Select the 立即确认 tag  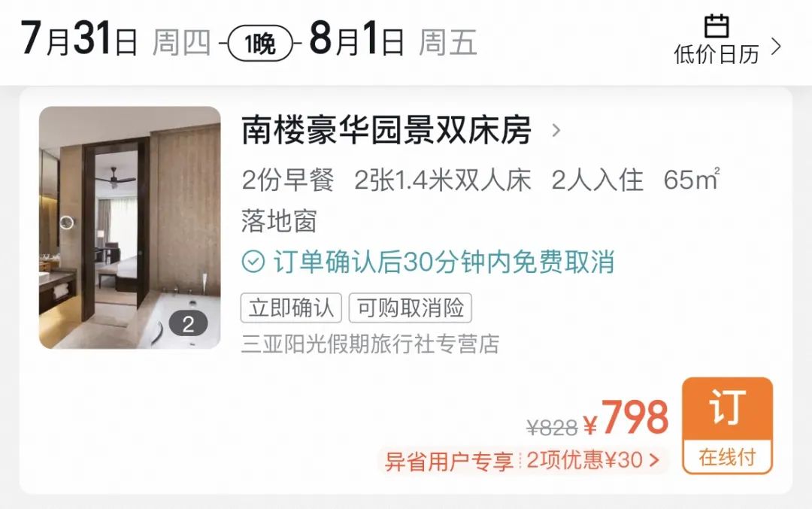point(291,308)
